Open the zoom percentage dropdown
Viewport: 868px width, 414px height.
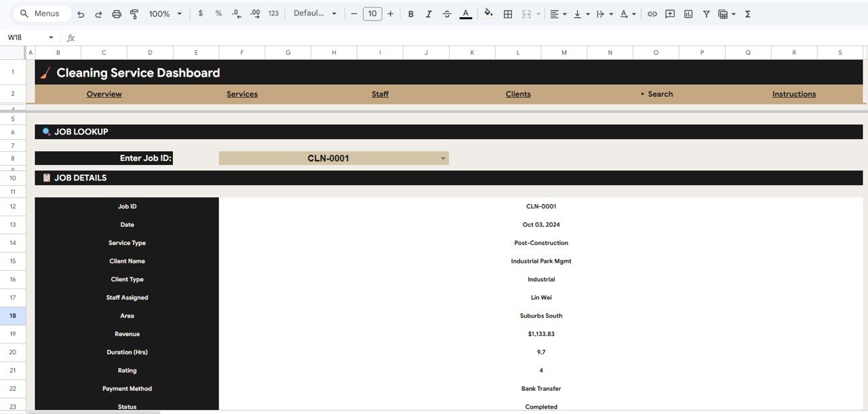(165, 14)
